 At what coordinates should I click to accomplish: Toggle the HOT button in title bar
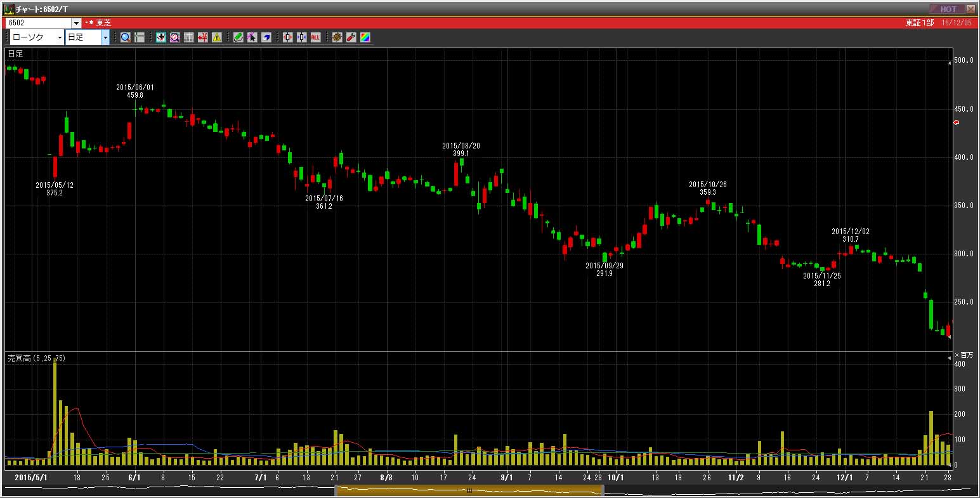(948, 9)
